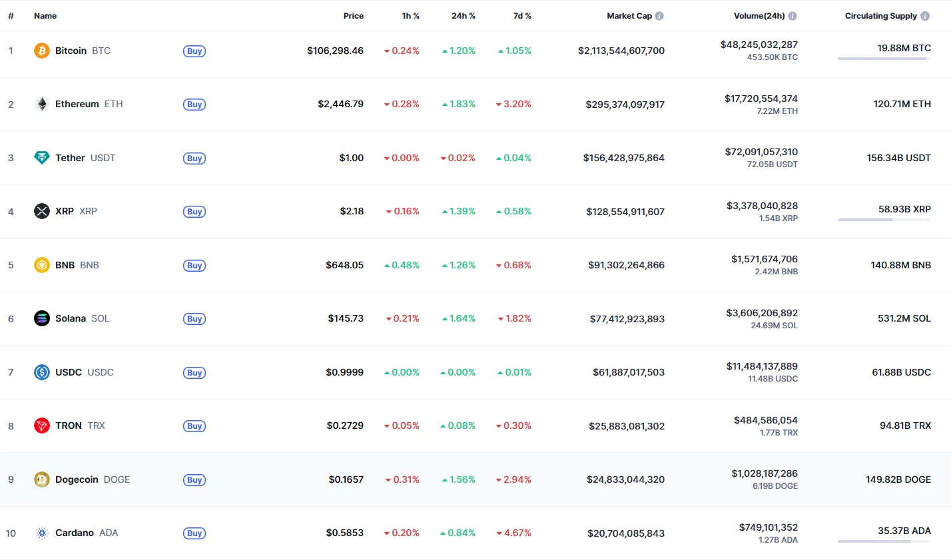Click the BNB coin logo icon
The image size is (951, 560).
click(42, 265)
